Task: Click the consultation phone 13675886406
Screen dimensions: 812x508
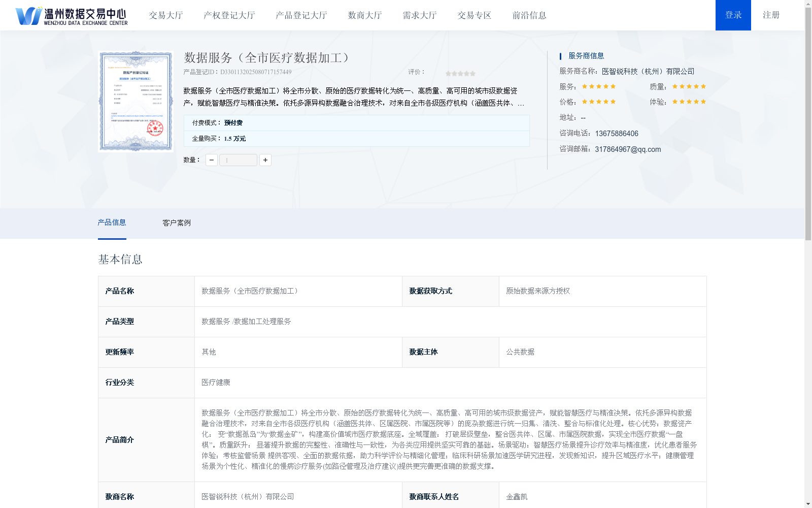Action: [617, 134]
